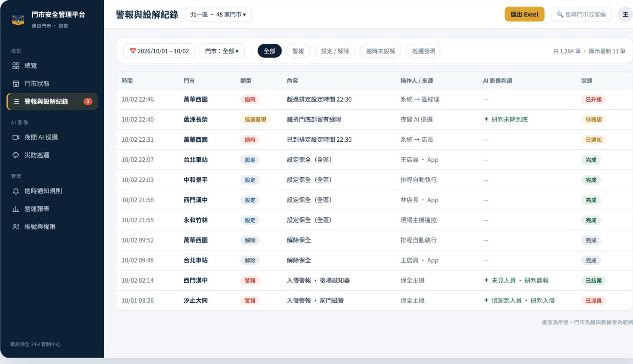
Task: Click the 時間 column header
Action: (x=127, y=81)
